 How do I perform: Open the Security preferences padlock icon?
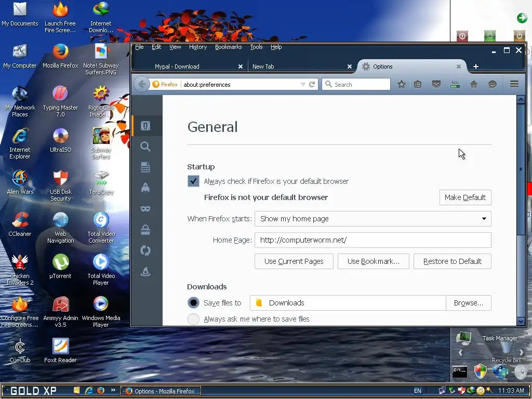click(x=145, y=230)
